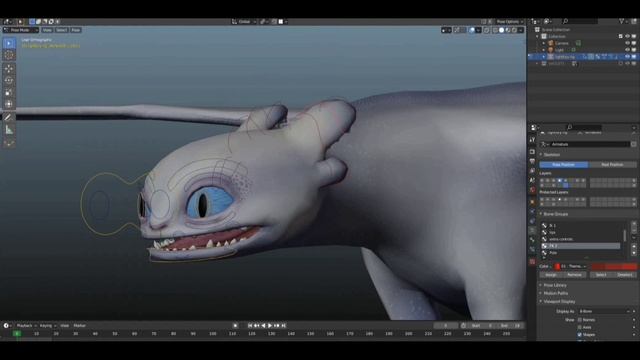Switch to wireframe viewport shading
This screenshot has height=360, width=640.
pyautogui.click(x=496, y=30)
